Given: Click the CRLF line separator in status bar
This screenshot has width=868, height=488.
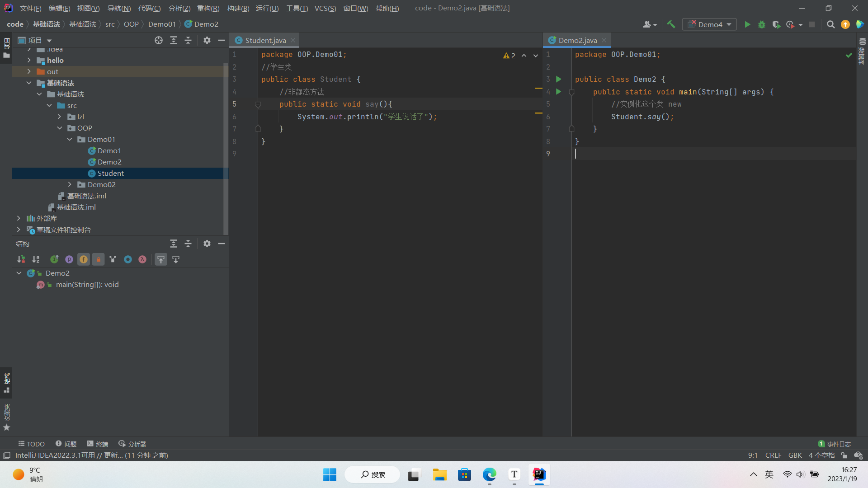Looking at the screenshot, I should [x=773, y=455].
